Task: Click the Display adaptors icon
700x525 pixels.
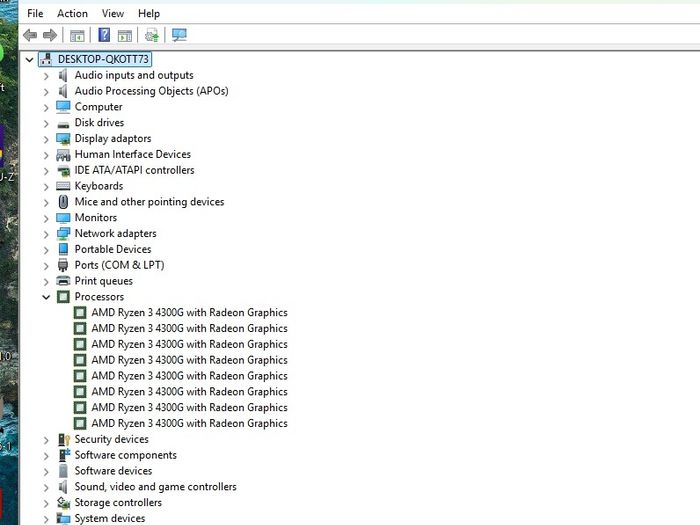Action: pyautogui.click(x=63, y=139)
